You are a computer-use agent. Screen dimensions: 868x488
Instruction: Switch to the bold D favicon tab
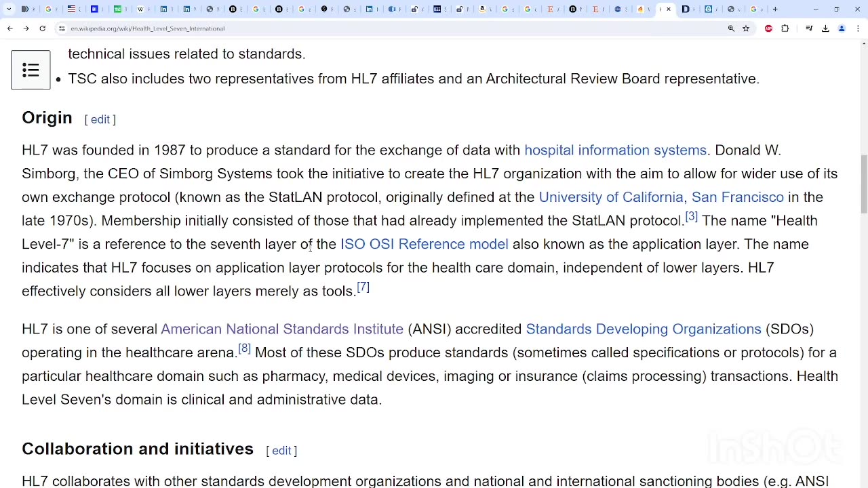point(686,9)
